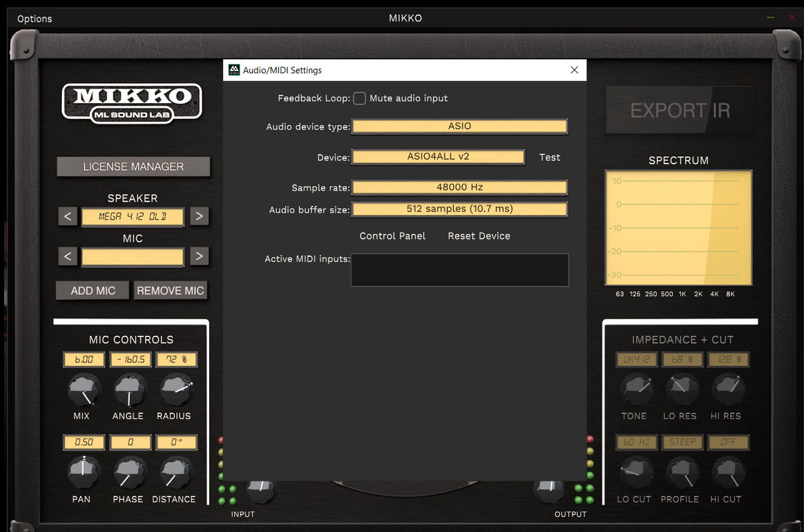Select previous speaker with left arrow
804x532 pixels.
pos(67,216)
